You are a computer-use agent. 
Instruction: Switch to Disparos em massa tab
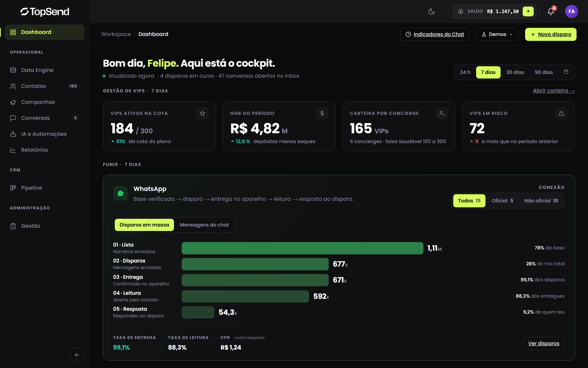[144, 225]
